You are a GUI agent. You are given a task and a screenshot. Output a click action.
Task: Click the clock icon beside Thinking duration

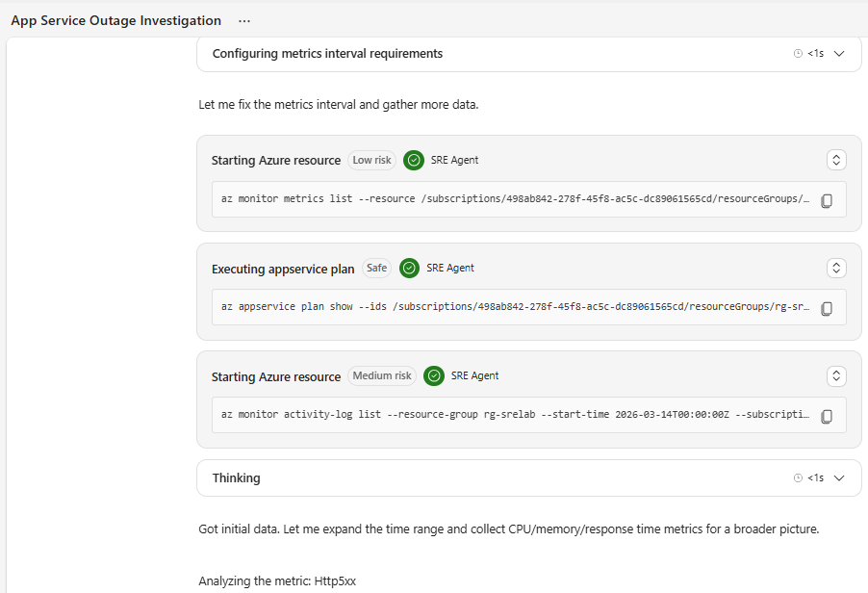coord(798,477)
